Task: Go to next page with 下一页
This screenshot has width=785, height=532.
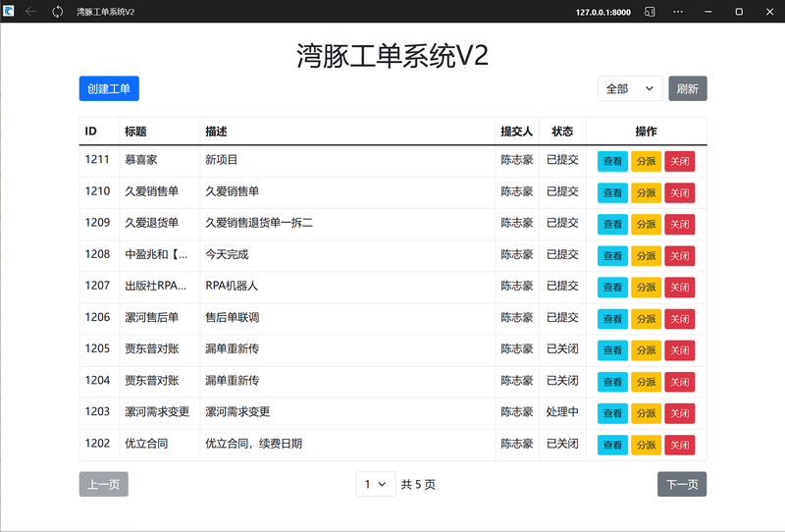Action: 682,485
